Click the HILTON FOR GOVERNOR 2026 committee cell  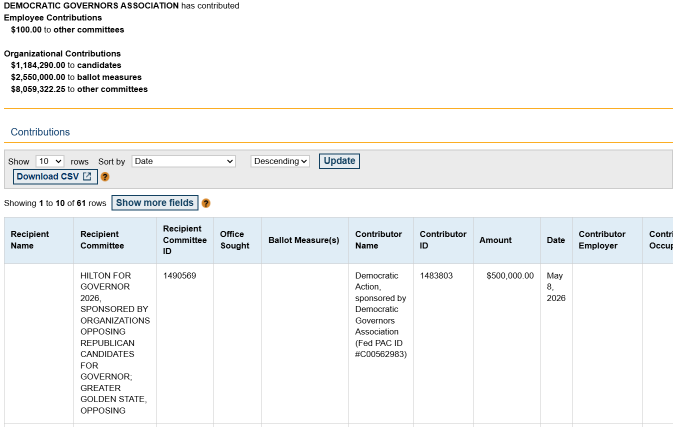click(115, 343)
